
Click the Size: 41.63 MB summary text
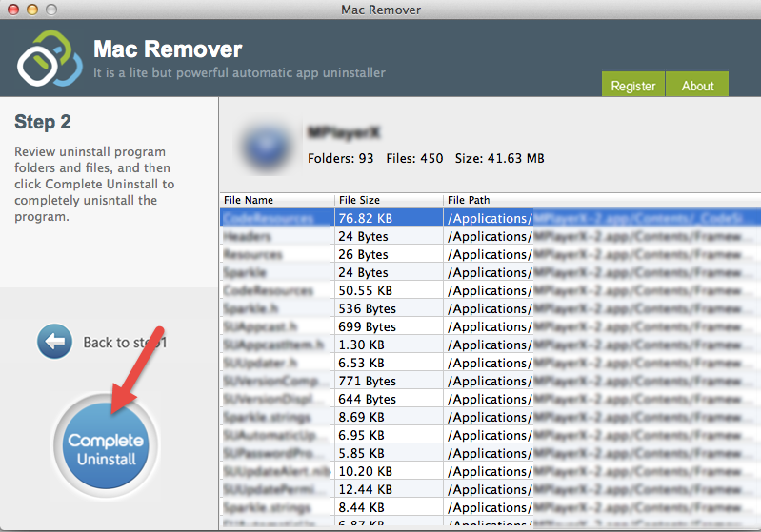[499, 158]
